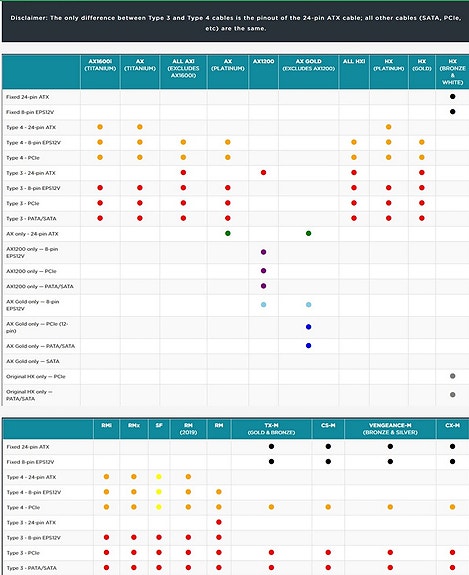The width and height of the screenshot is (469, 575).
Task: Select the 'AX Gold only — 8-pin EPS12V' label
Action: click(x=32, y=305)
